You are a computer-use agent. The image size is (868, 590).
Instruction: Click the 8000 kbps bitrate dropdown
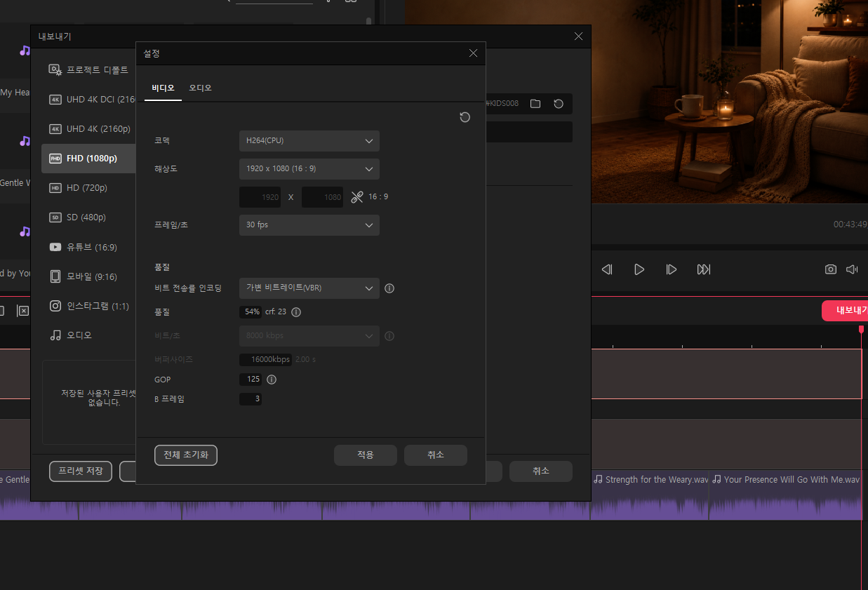[309, 336]
